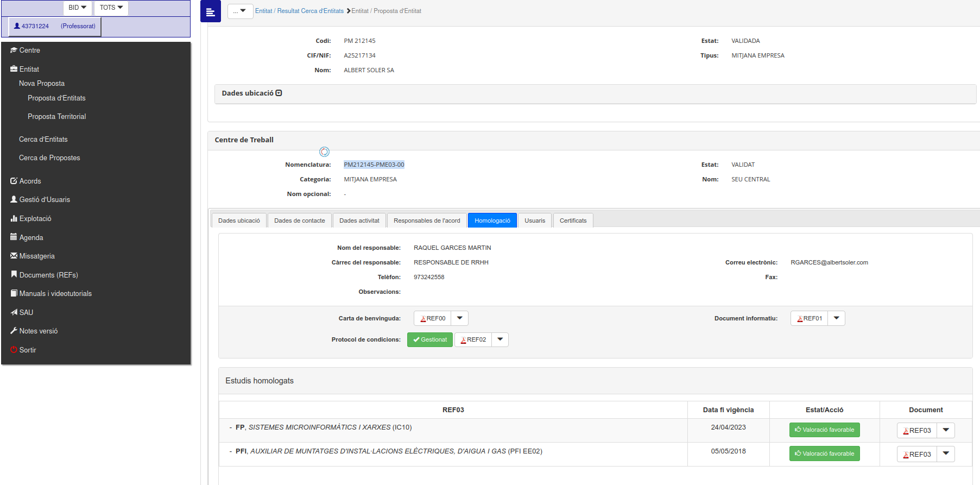Click the Entitat briefcase icon
This screenshot has width=980, height=485.
point(14,69)
